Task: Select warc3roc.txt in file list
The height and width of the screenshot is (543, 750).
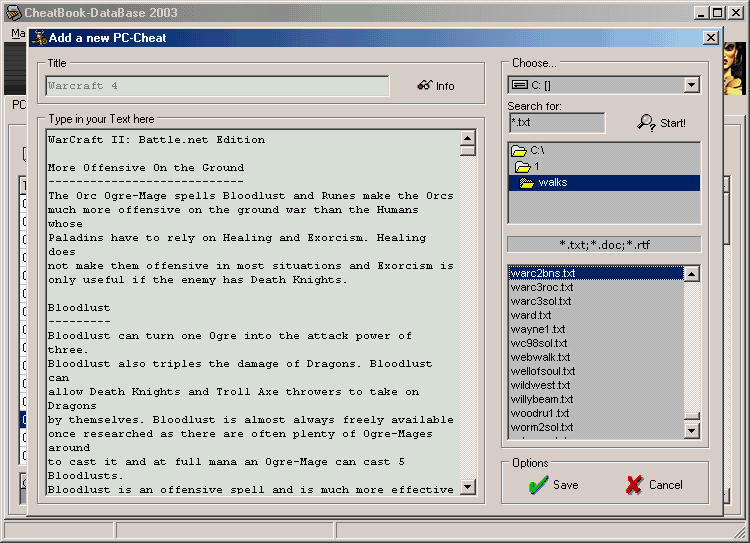Action: [x=541, y=287]
